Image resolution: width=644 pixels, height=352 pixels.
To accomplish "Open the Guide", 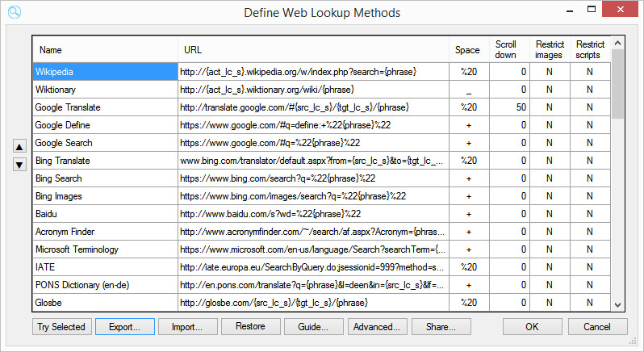I will point(314,327).
